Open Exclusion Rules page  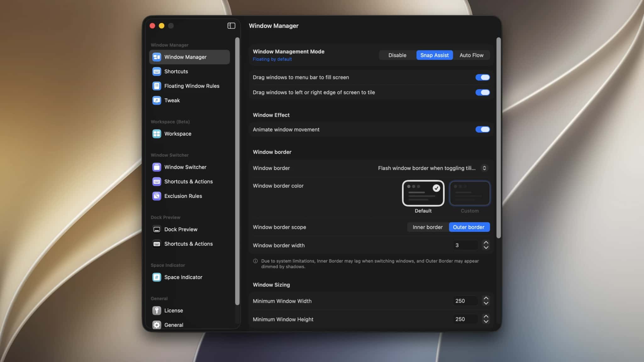pos(189,196)
